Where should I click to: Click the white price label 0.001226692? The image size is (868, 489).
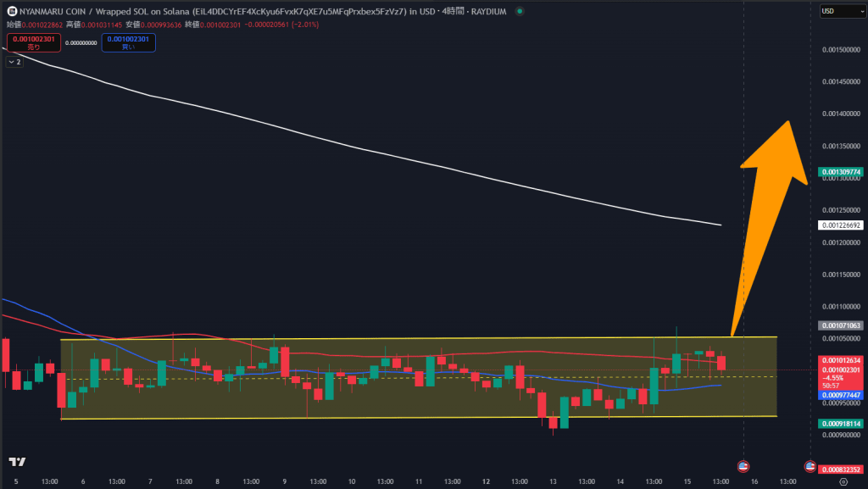841,225
